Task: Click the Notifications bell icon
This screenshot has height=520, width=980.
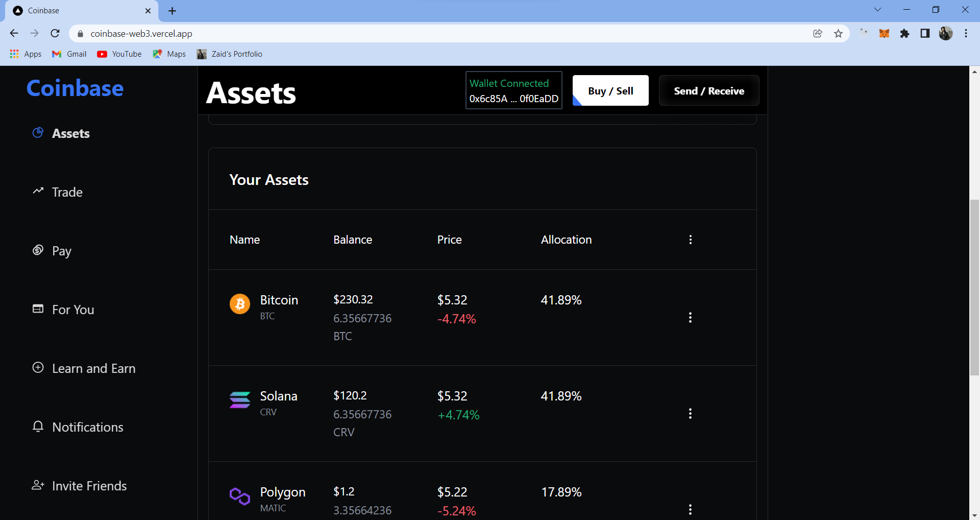Action: tap(38, 426)
